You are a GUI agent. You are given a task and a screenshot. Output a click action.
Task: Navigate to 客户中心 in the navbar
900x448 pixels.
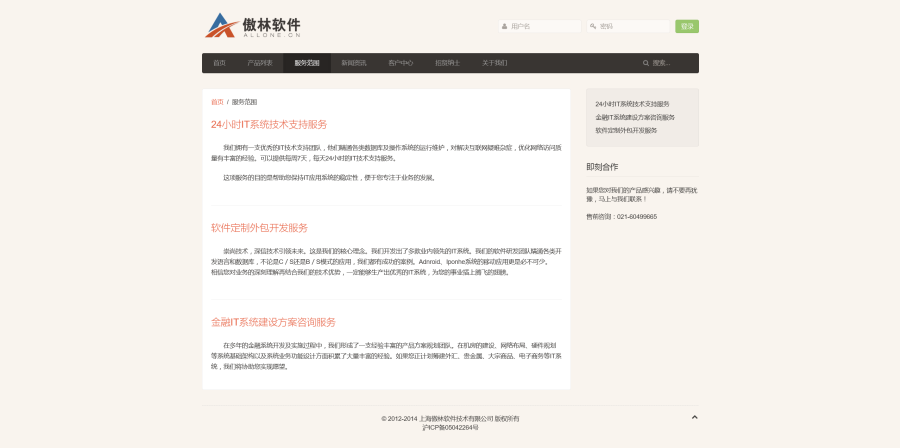pos(401,63)
